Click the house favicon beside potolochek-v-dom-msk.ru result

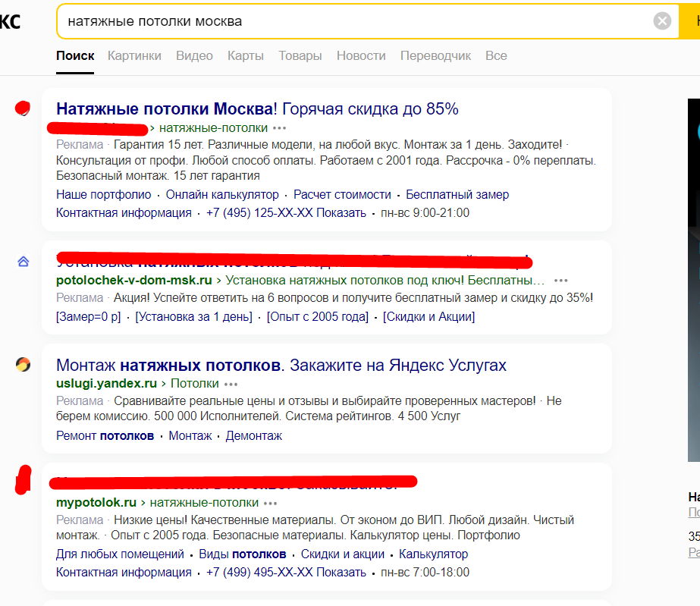23,262
